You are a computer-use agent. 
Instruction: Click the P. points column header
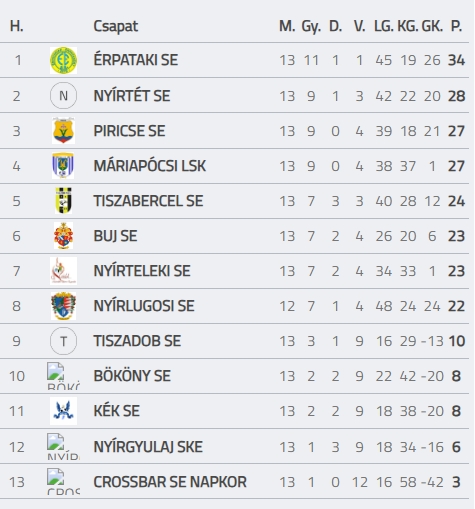[456, 26]
